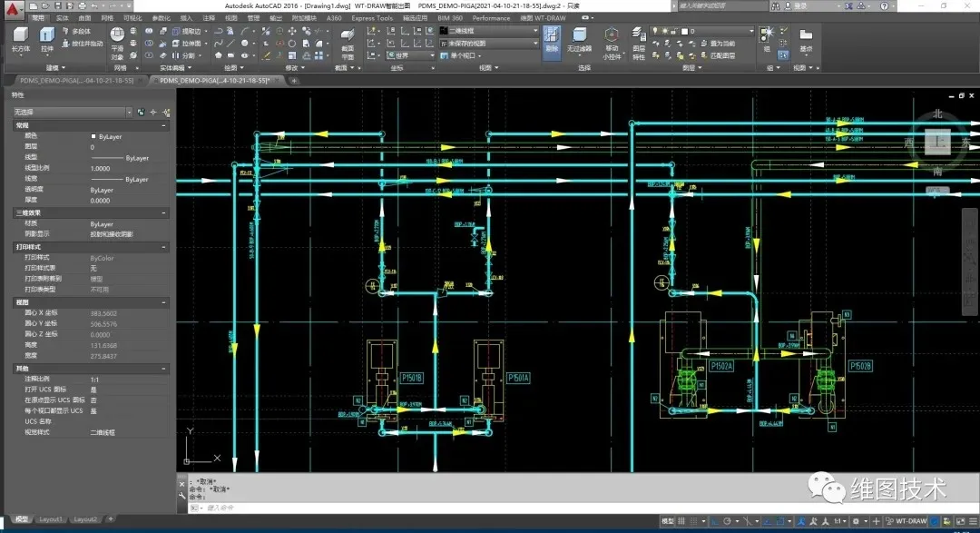Viewport: 980px width, 533px height.
Task: Toggle polar tracking in status bar
Action: click(x=727, y=521)
